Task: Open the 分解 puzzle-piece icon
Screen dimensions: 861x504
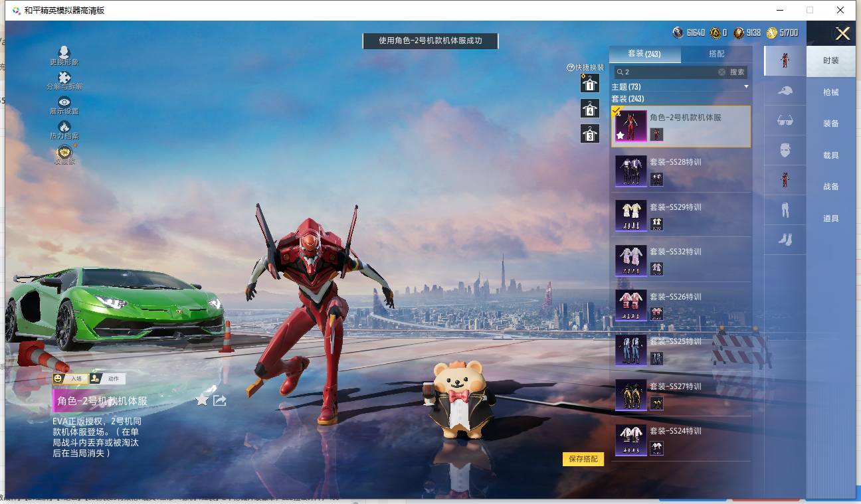Action: point(64,78)
